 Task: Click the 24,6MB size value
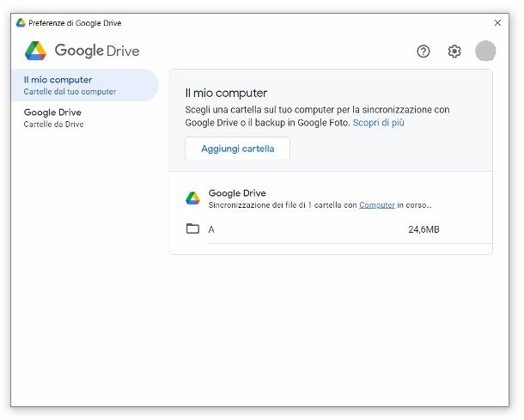coord(423,229)
